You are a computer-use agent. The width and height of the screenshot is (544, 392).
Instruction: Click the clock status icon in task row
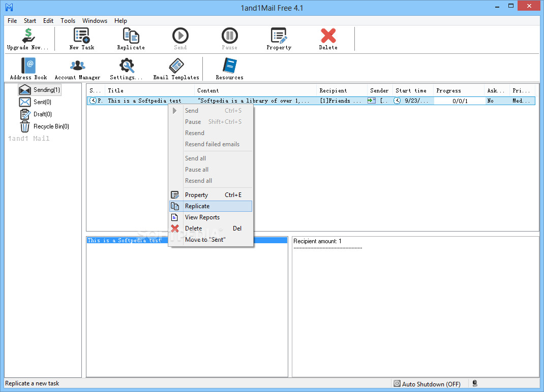tap(93, 101)
